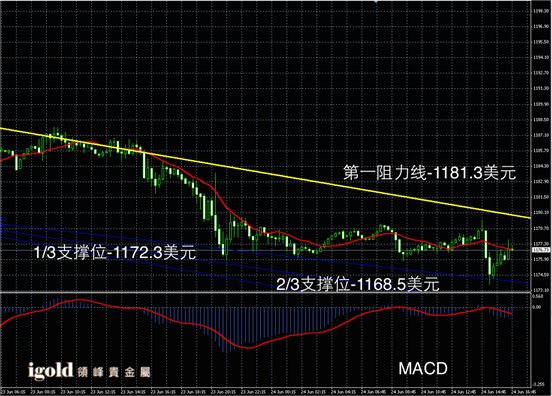Screen dimensions: 552x396
Task: Select the yellow resistance trendline
Action: (265, 173)
